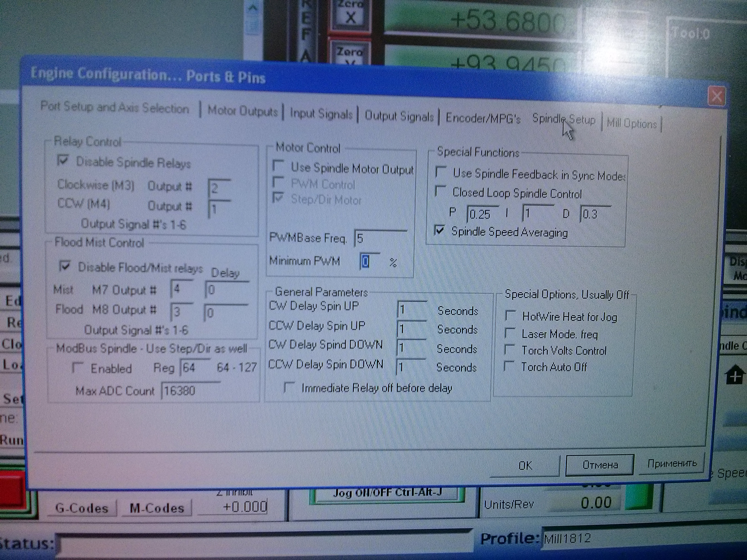Image resolution: width=747 pixels, height=560 pixels.
Task: Open the Input Signals tab
Action: pyautogui.click(x=321, y=114)
